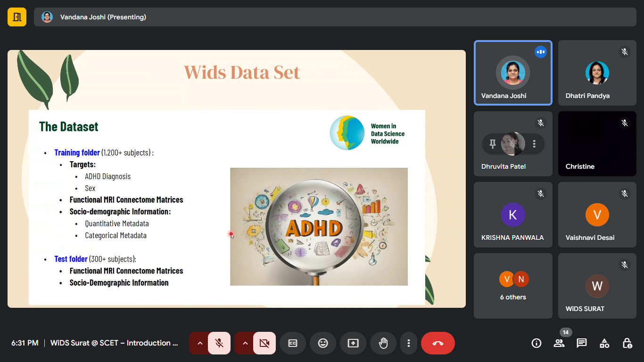Expand audio settings arrow beside microphone
644x362 pixels.
200,343
